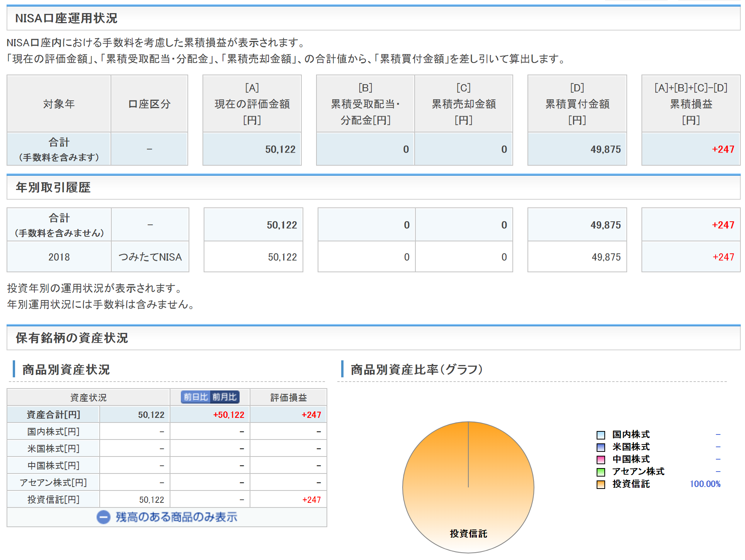The width and height of the screenshot is (745, 560).
Task: Click the アセアン株式 green legend swatch
Action: tap(601, 472)
